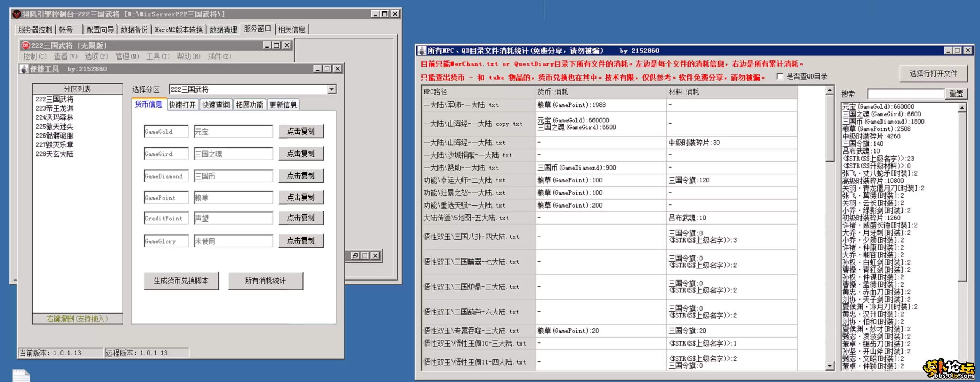Click 点击复制 button for GameGlory row
This screenshot has height=382, width=980.
coord(301,241)
